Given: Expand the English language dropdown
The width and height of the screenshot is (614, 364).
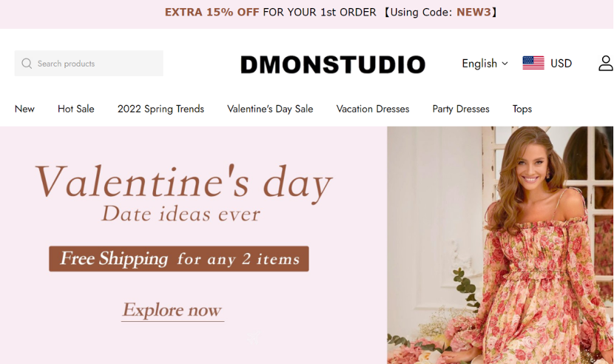Looking at the screenshot, I should pos(485,64).
